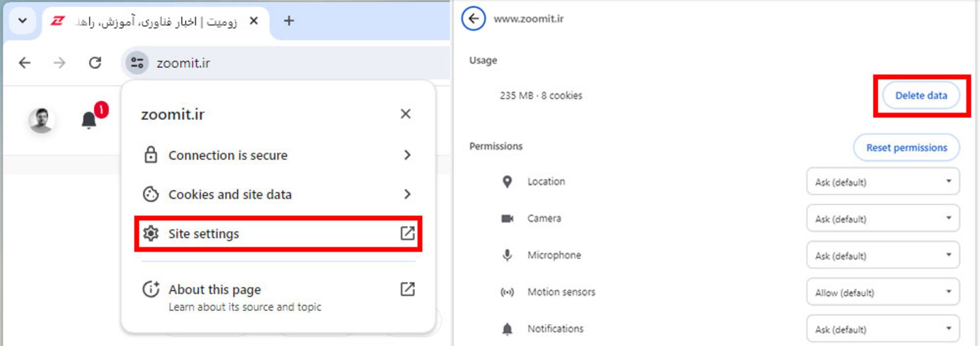Go back using browser back arrow
Screen dimensions: 980x346
pos(24,63)
